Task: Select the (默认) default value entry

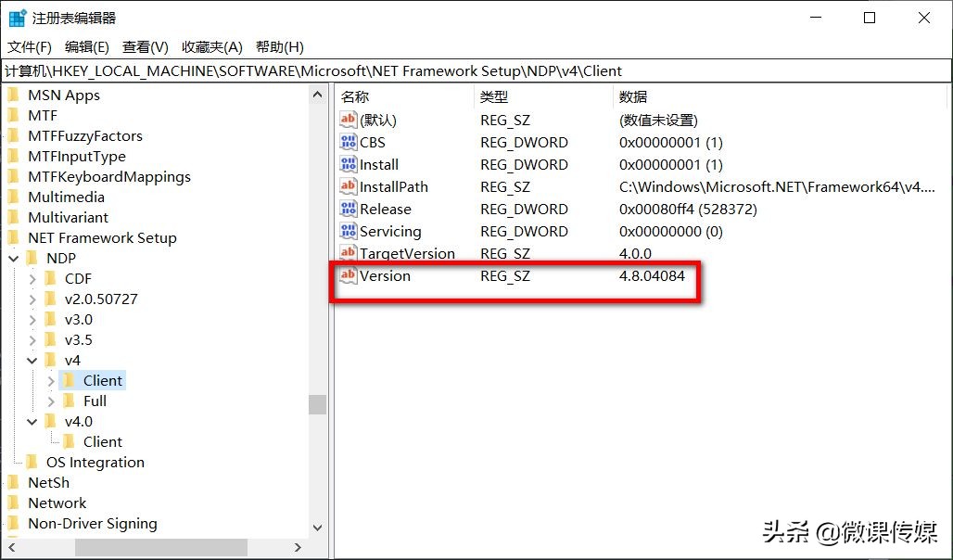Action: [375, 120]
